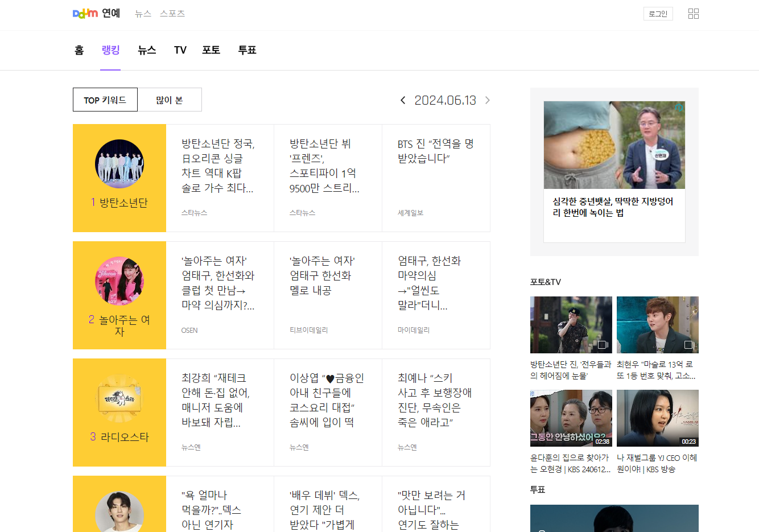Click the 마이데일리 source label
The image size is (759, 532).
414,330
